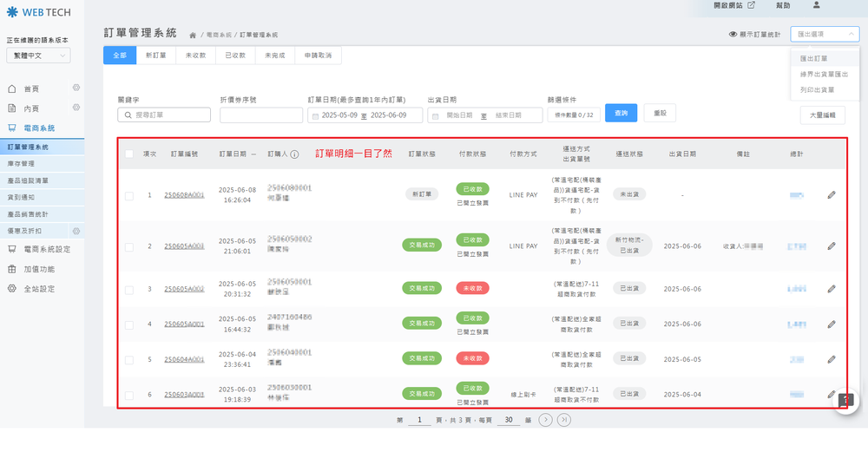Viewport: 868px width, 452px height.
Task: Click the gear icon beside 首頁
Action: click(76, 88)
